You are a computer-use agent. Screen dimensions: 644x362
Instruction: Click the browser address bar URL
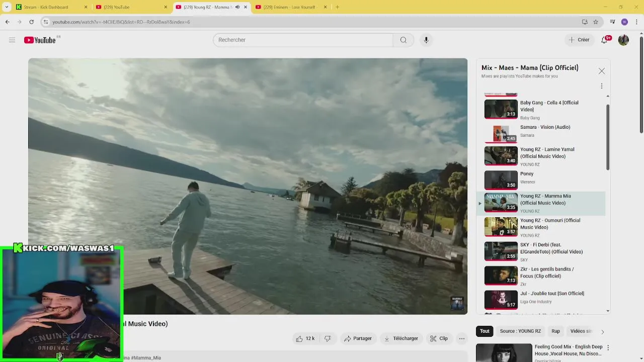(x=121, y=22)
